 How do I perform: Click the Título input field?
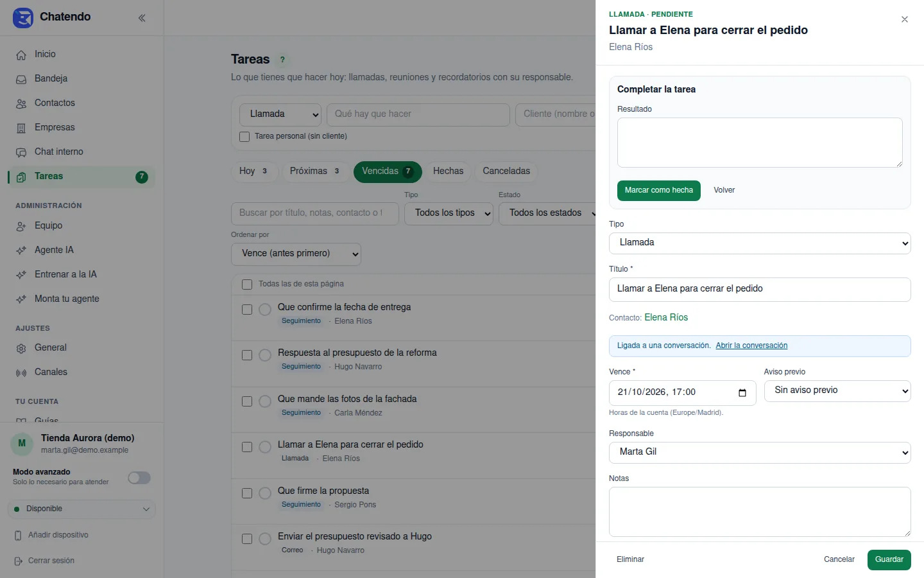pyautogui.click(x=760, y=290)
